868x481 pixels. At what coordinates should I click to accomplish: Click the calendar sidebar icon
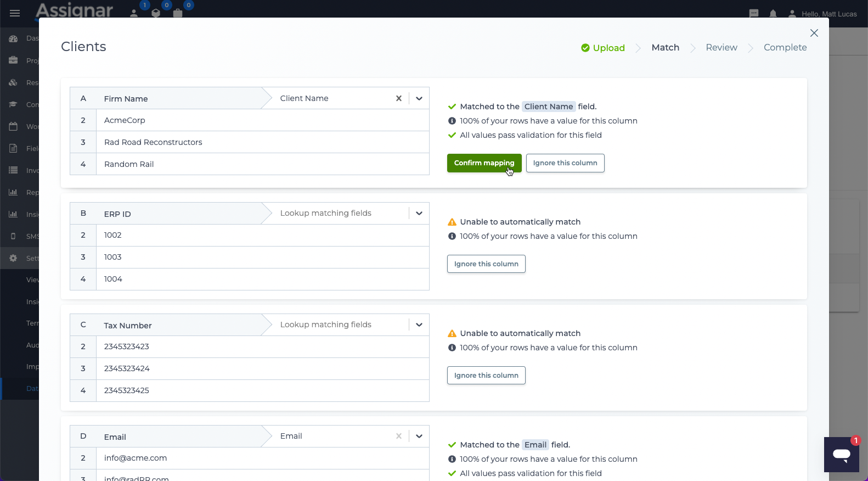[13, 126]
